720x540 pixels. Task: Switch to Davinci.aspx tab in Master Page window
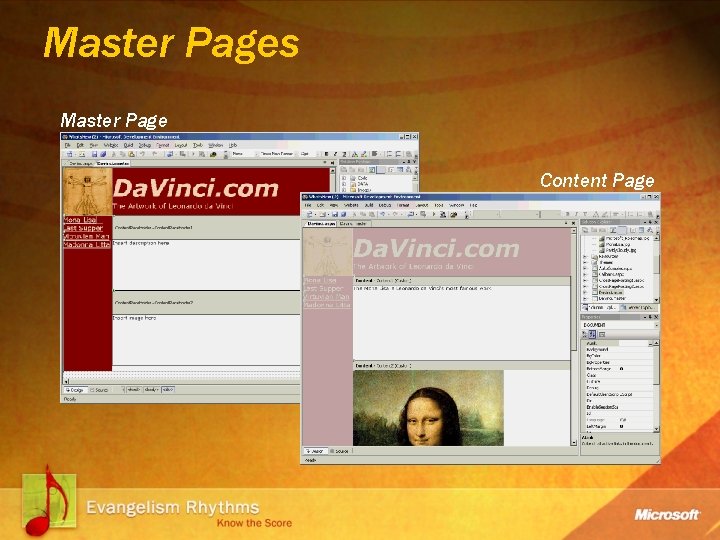tap(80, 163)
